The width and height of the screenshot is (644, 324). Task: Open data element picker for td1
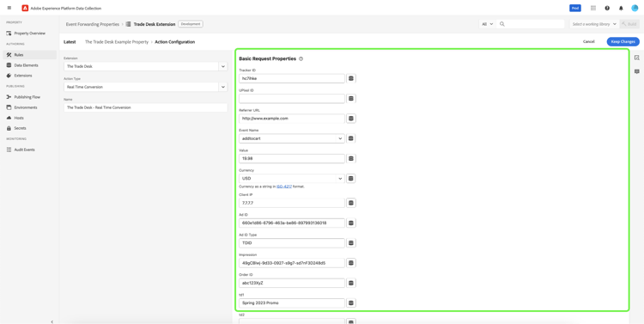click(x=350, y=303)
